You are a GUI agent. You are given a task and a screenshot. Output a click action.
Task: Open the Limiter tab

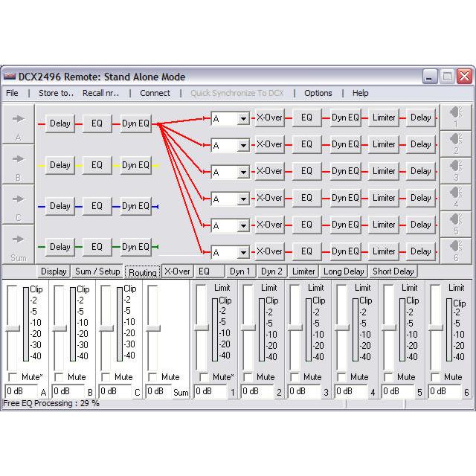click(x=303, y=271)
